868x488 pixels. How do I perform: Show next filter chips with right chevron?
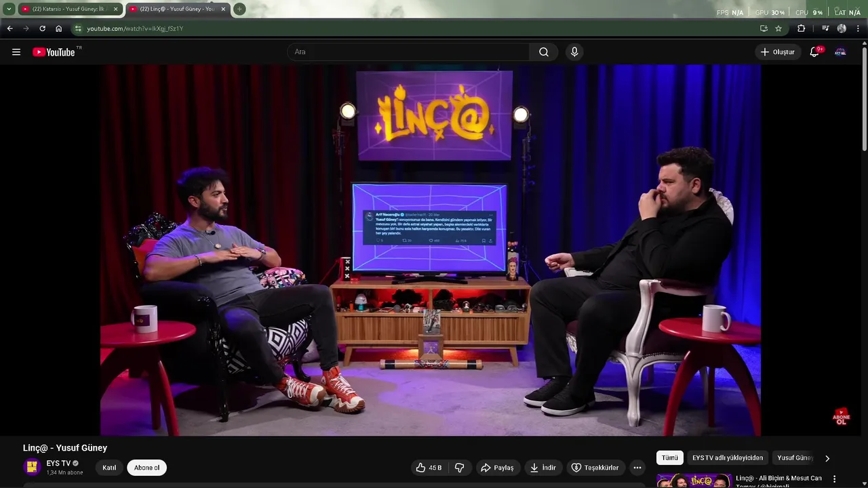827,458
